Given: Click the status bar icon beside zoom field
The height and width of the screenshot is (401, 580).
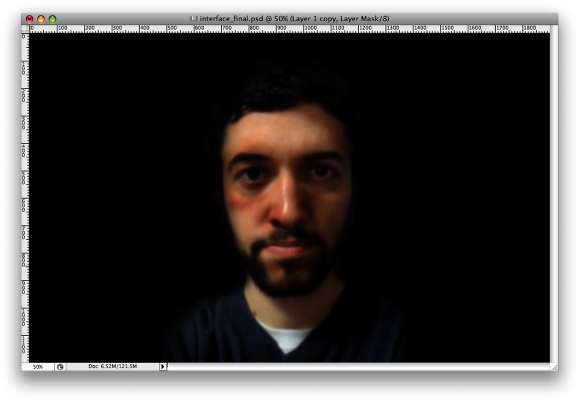Looking at the screenshot, I should pyautogui.click(x=60, y=367).
